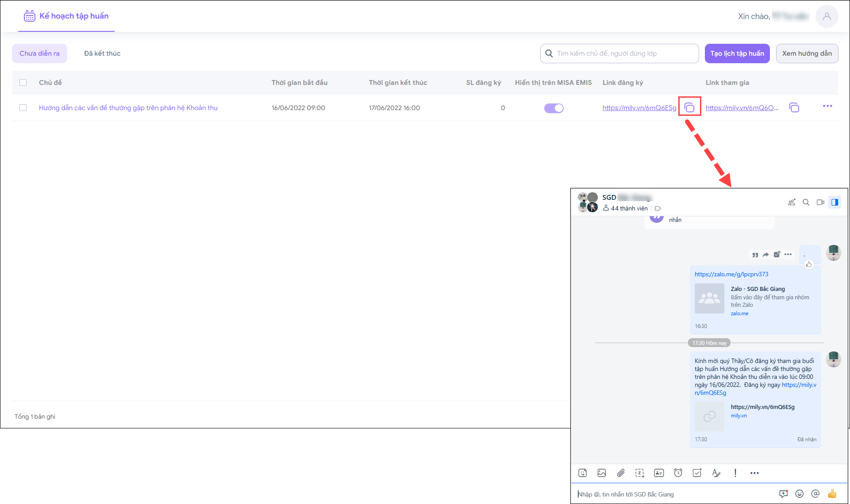The width and height of the screenshot is (850, 504).
Task: Expand more tools in chat toolbar
Action: pos(754,473)
